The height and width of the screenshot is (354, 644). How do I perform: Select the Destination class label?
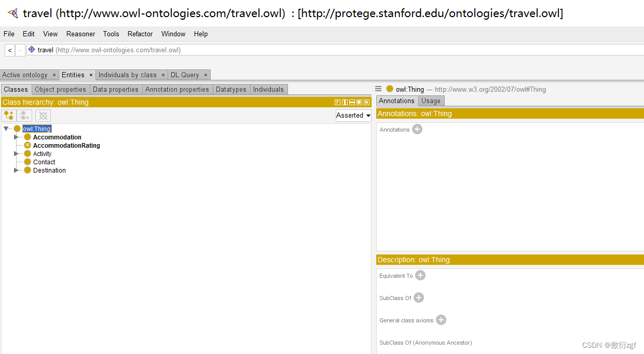click(x=49, y=171)
